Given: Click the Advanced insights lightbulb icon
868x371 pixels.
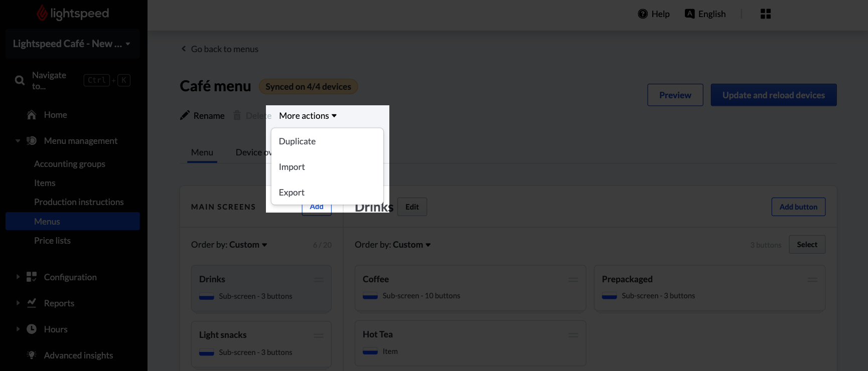Looking at the screenshot, I should coord(32,355).
